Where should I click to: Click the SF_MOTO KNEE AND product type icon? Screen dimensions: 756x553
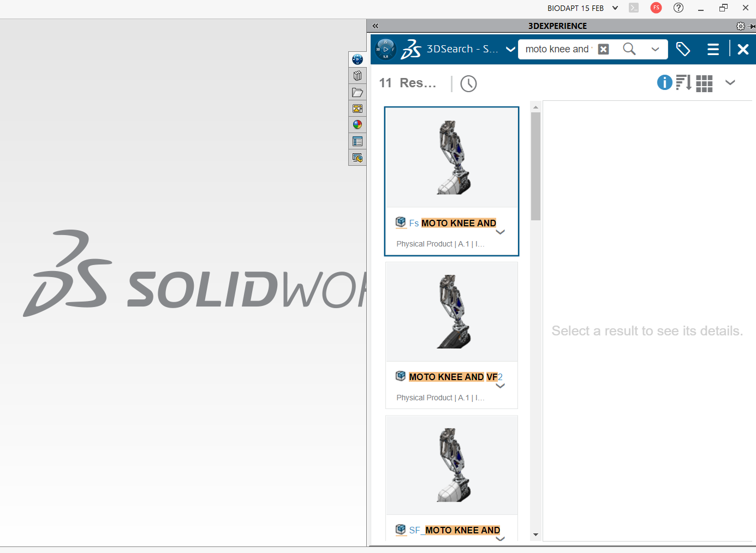point(401,530)
